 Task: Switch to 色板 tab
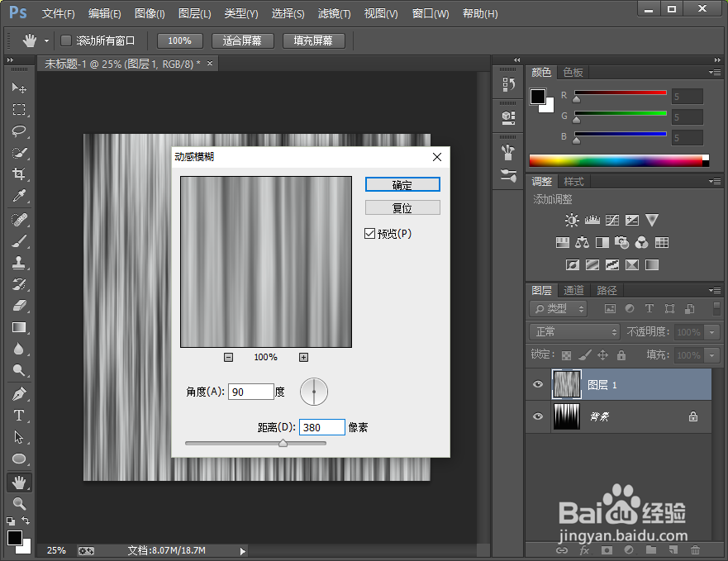573,73
